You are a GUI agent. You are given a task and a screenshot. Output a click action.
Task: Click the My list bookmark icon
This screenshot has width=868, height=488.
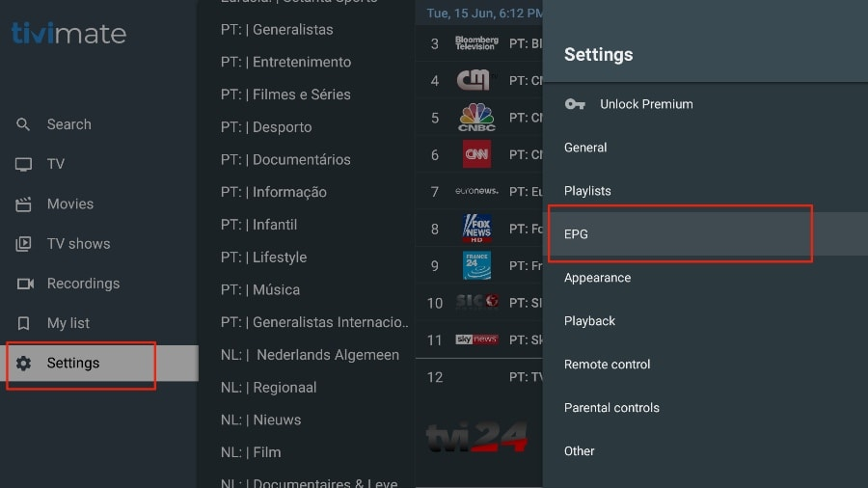pyautogui.click(x=24, y=323)
